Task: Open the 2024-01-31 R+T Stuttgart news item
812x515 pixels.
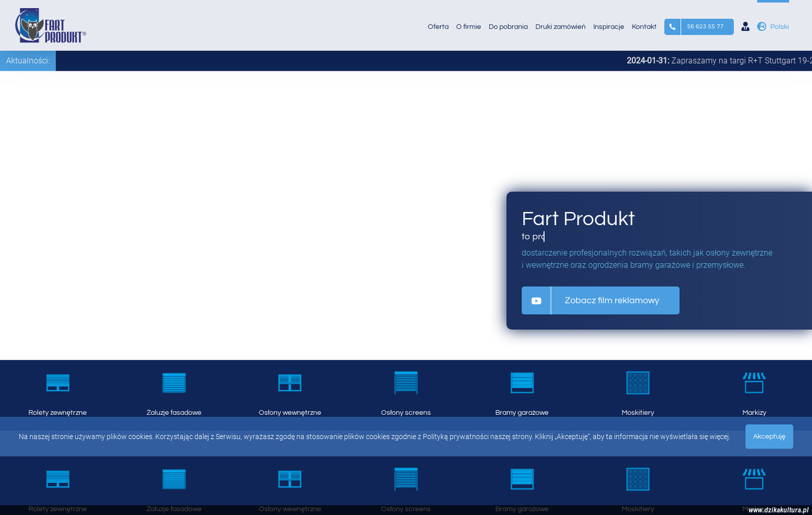Action: coord(719,61)
